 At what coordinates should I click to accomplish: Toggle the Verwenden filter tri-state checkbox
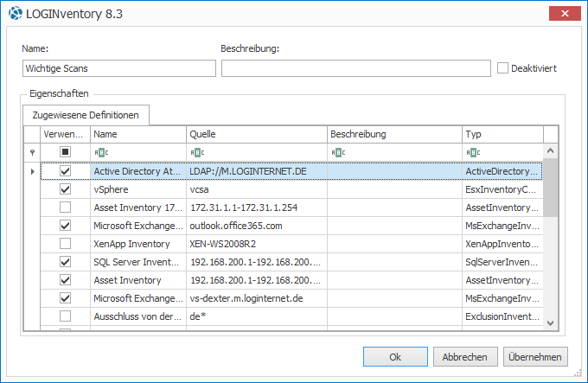click(65, 152)
